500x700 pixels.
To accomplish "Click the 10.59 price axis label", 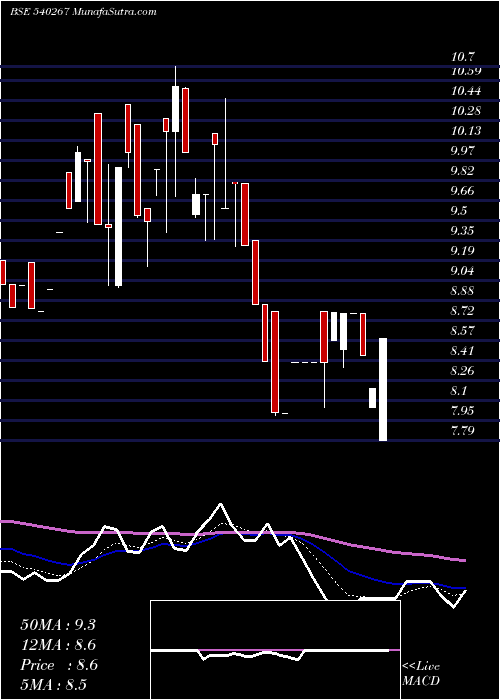I will click(466, 71).
